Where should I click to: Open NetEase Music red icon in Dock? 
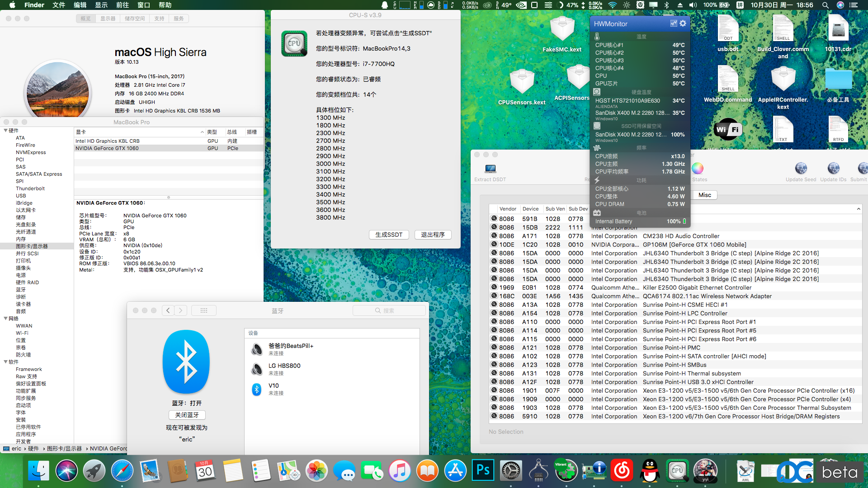[622, 471]
